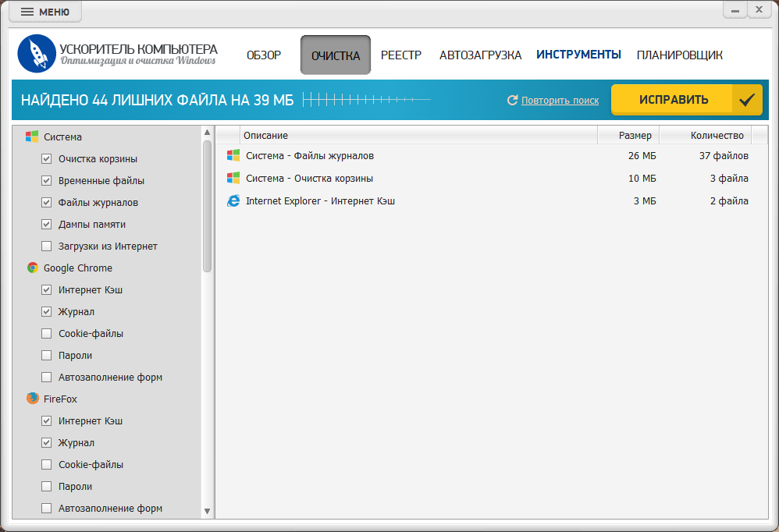Click the scan progress indicator bar
This screenshot has height=532, width=779.
[x=367, y=100]
